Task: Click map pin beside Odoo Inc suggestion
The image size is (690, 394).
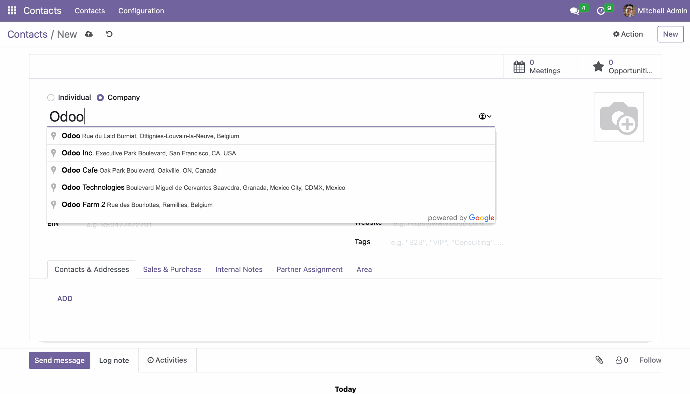Action: (x=54, y=153)
